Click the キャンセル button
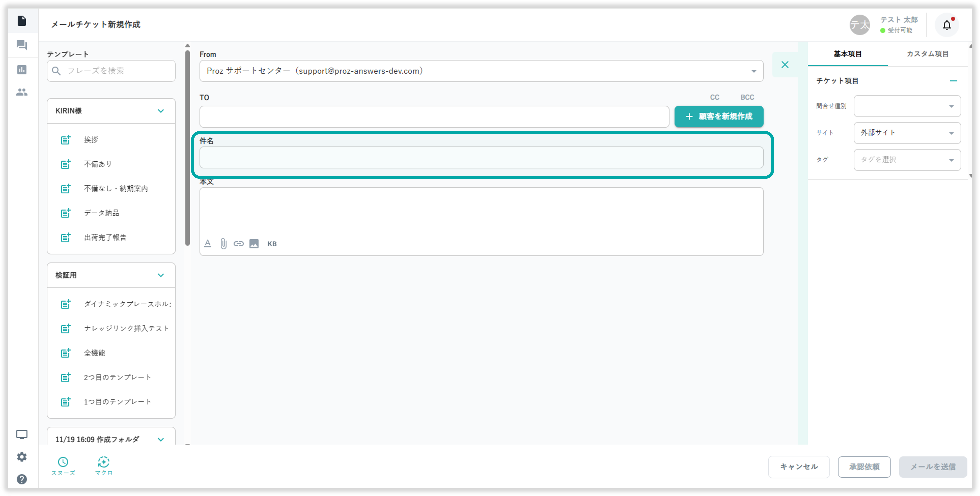The height and width of the screenshot is (496, 980). [799, 467]
